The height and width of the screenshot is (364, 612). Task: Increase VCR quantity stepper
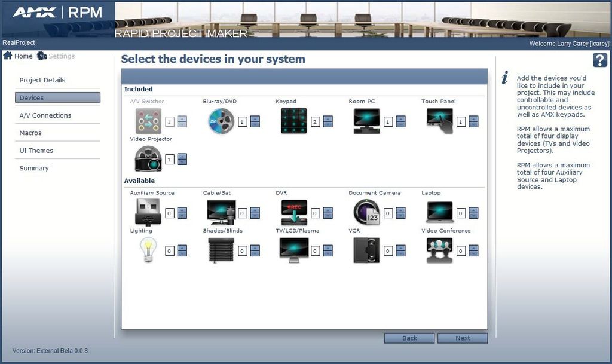pos(400,247)
